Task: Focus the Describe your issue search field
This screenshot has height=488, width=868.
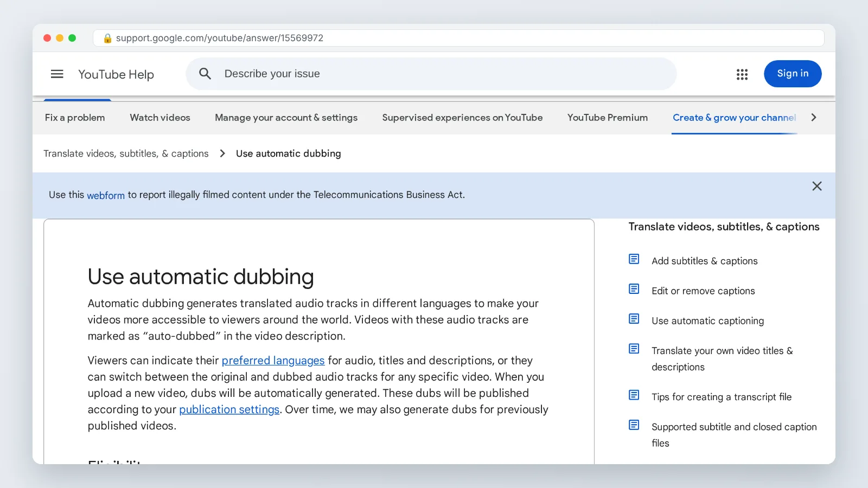Action: pyautogui.click(x=431, y=74)
